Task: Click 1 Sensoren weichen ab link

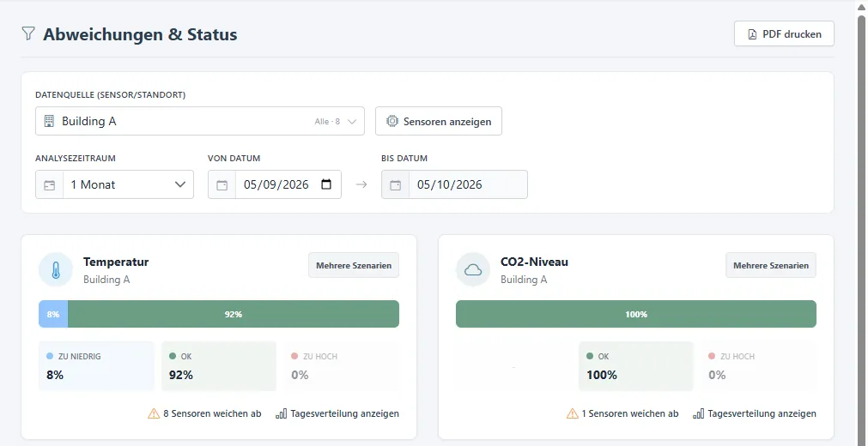Action: click(x=622, y=413)
